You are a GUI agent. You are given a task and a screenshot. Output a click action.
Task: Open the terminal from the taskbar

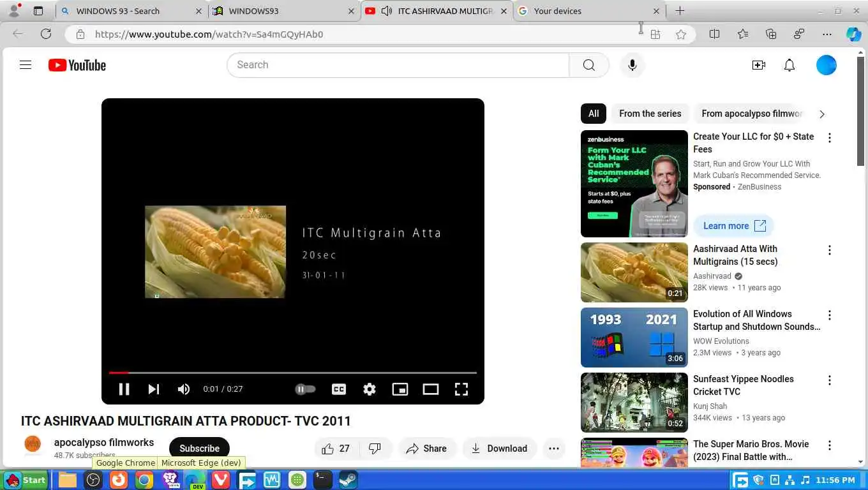point(323,480)
